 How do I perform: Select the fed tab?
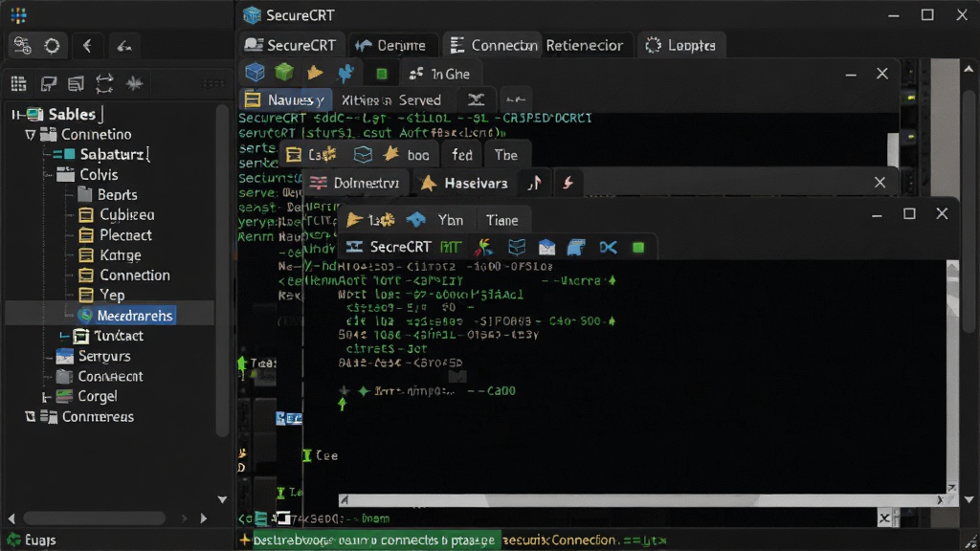tap(462, 155)
